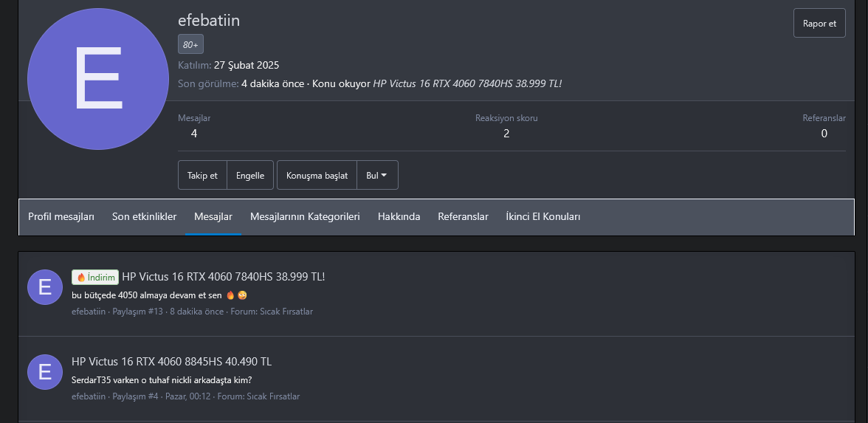The height and width of the screenshot is (423, 868).
Task: Click the avatar beside the HP Victus 7840HS post
Action: pyautogui.click(x=45, y=287)
